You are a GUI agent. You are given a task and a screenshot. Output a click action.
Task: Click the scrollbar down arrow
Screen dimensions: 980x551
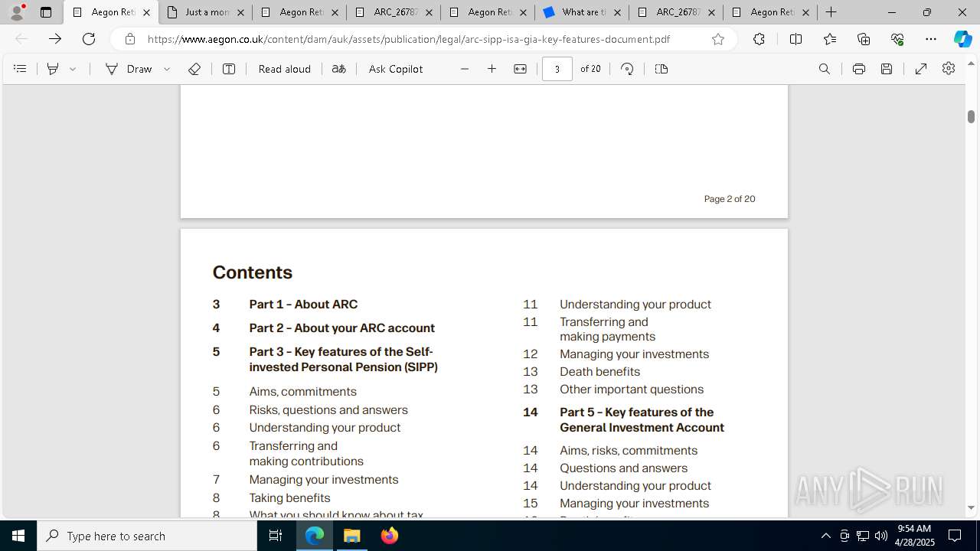[x=971, y=507]
